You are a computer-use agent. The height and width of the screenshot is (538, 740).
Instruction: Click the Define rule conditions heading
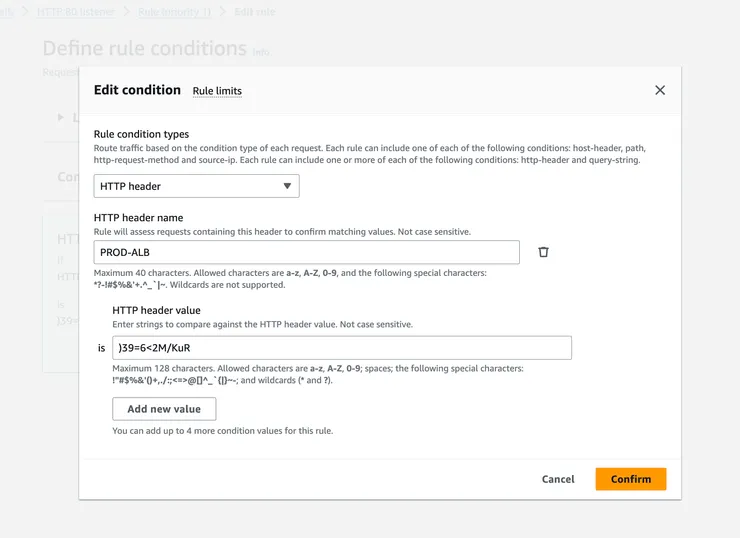[144, 48]
